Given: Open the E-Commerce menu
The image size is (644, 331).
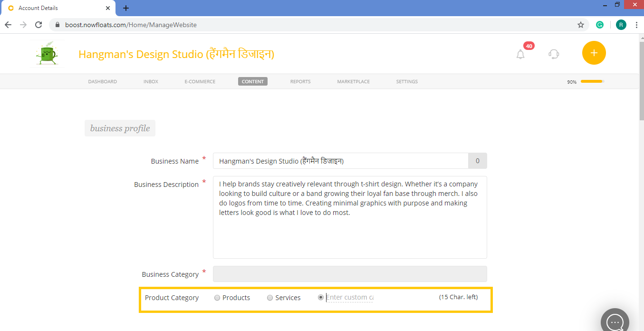Looking at the screenshot, I should point(200,81).
